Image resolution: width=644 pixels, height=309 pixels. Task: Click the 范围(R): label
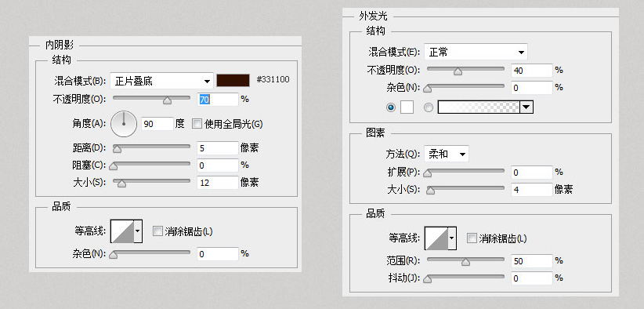pyautogui.click(x=403, y=261)
